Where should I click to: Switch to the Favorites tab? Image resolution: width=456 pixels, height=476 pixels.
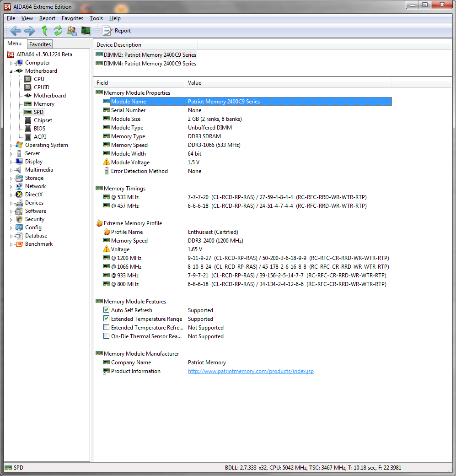click(40, 44)
